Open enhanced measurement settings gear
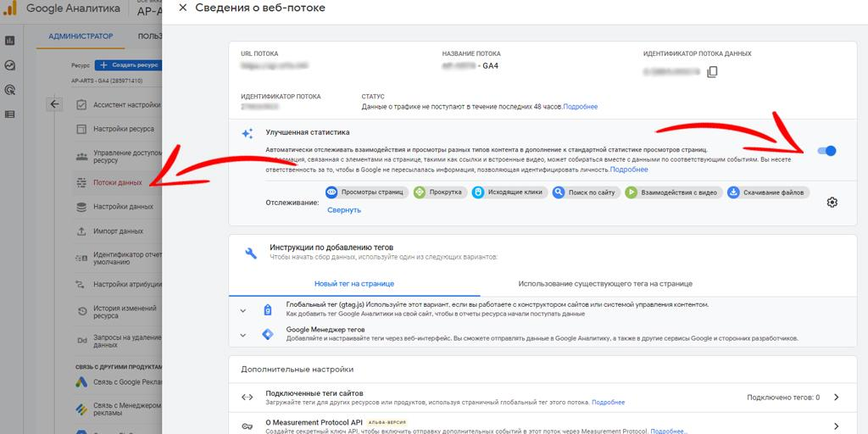 [832, 202]
